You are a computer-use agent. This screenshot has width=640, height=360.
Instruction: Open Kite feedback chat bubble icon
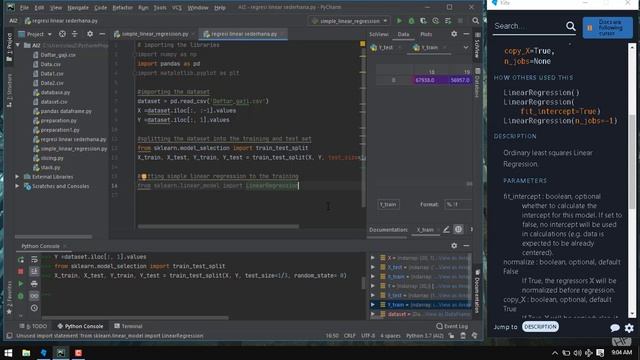[x=615, y=327]
